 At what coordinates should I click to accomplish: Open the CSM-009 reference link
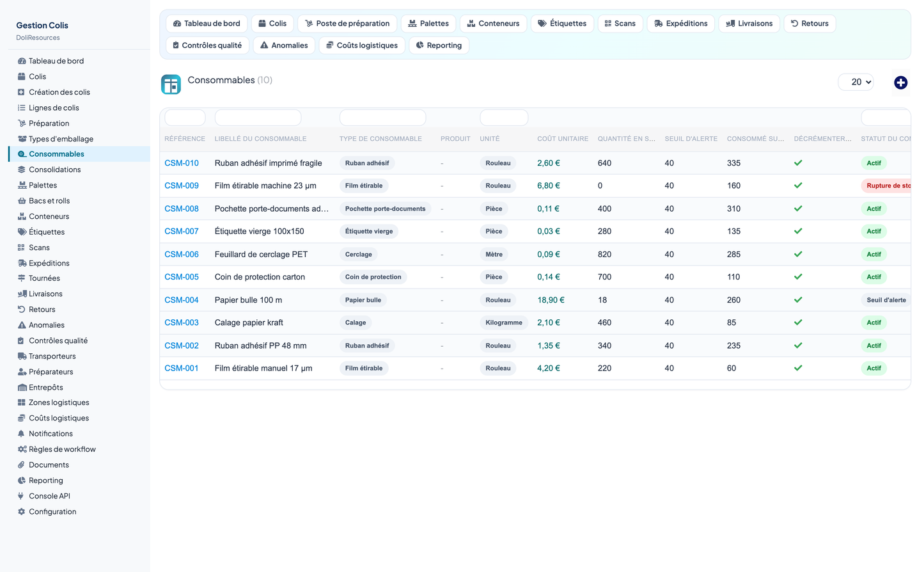pyautogui.click(x=182, y=186)
